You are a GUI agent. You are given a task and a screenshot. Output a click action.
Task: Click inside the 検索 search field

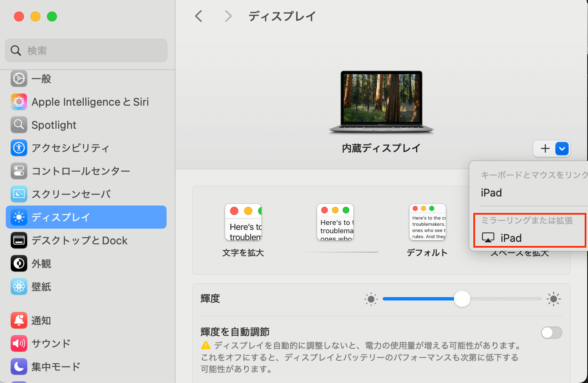(x=86, y=50)
